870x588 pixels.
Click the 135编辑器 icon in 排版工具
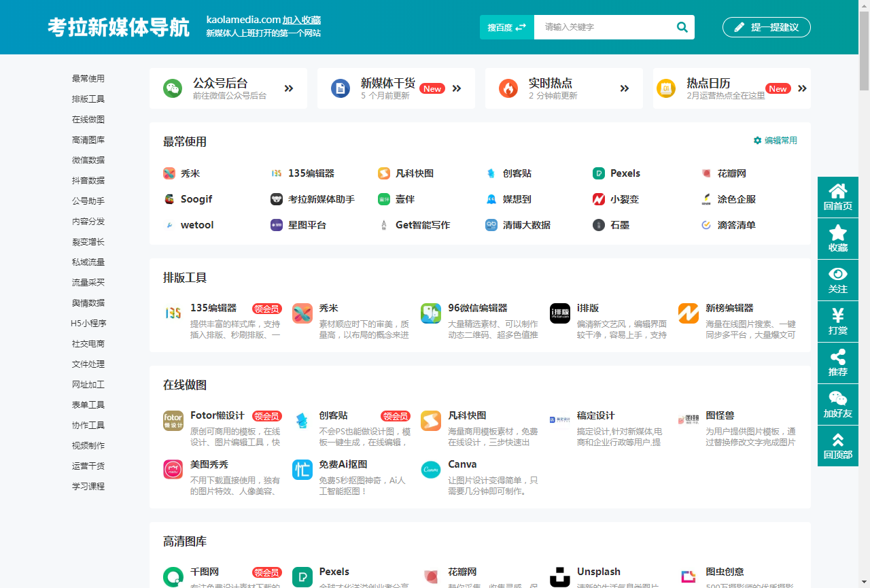click(x=173, y=313)
